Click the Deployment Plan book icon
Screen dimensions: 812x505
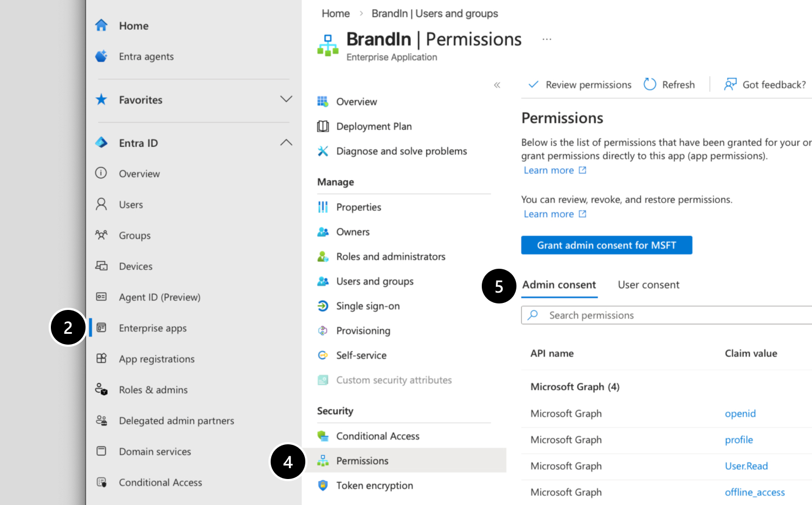[323, 126]
